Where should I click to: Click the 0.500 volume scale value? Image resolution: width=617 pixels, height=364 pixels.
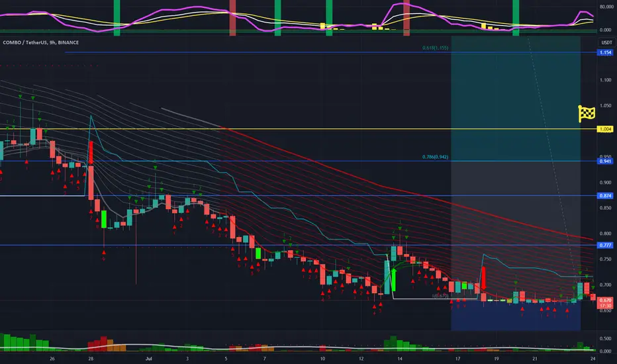click(x=605, y=338)
